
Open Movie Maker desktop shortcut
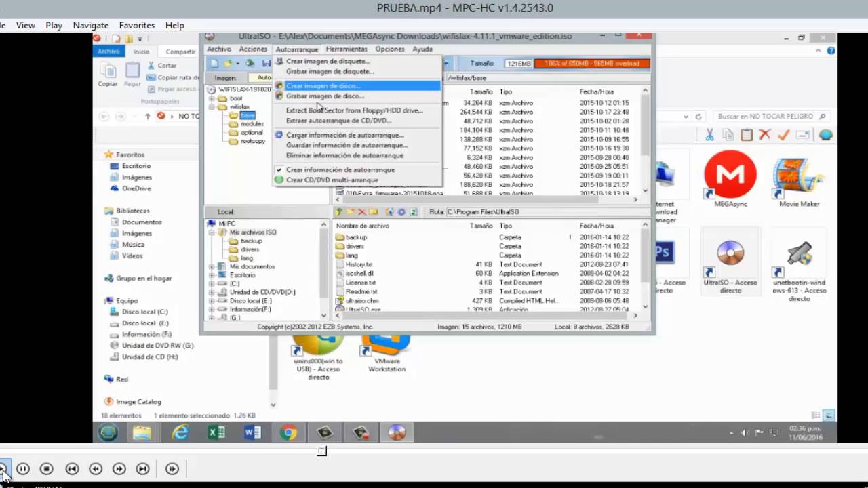[800, 180]
